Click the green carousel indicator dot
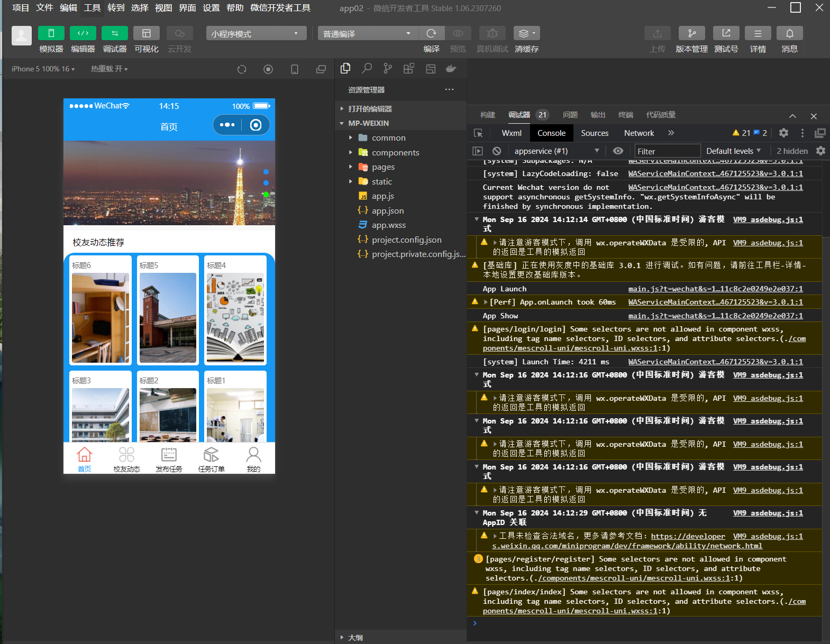Viewport: 830px width, 644px height. [x=266, y=195]
